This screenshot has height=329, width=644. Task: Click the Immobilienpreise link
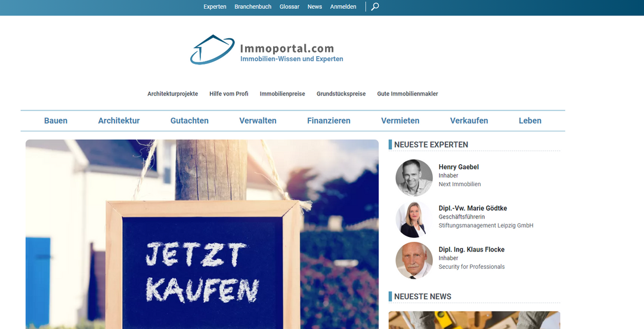tap(282, 94)
